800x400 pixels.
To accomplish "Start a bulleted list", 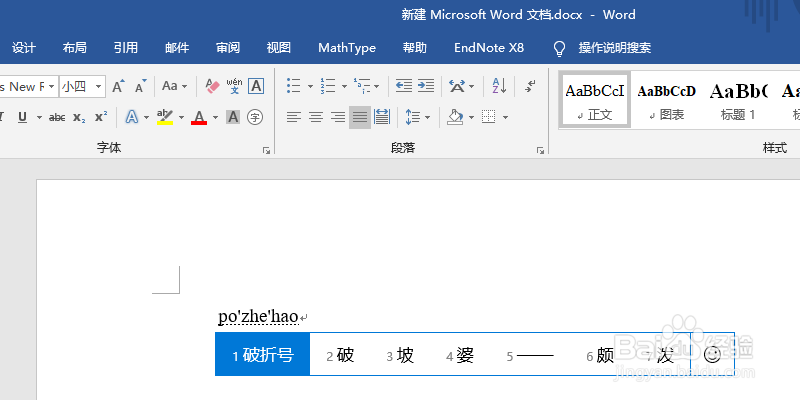I will click(x=293, y=86).
